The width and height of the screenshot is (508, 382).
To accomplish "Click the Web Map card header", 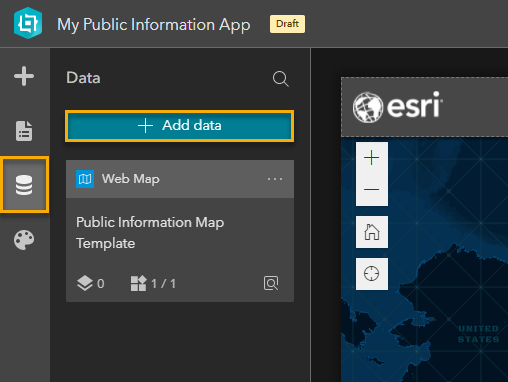I will [180, 179].
